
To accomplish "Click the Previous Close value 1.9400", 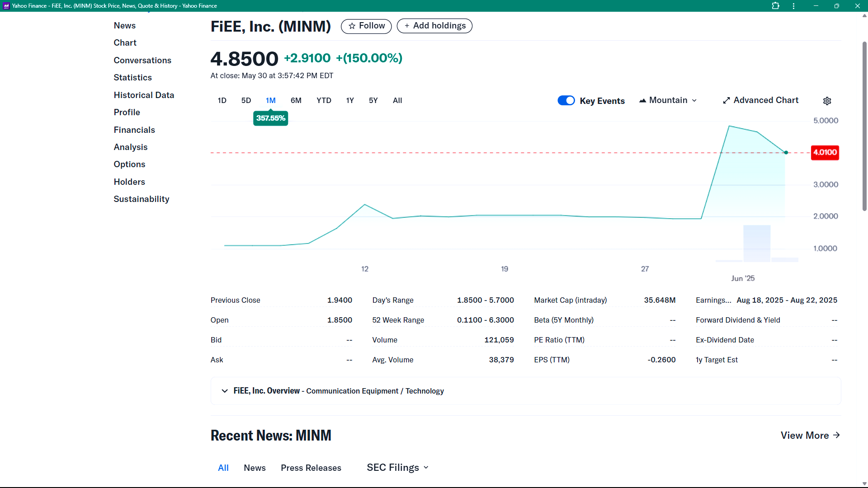I will coord(340,300).
